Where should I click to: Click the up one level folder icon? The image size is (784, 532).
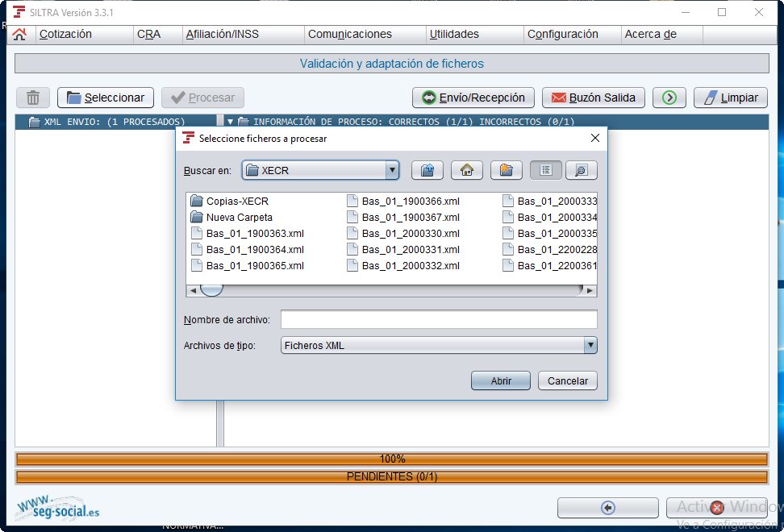(428, 170)
